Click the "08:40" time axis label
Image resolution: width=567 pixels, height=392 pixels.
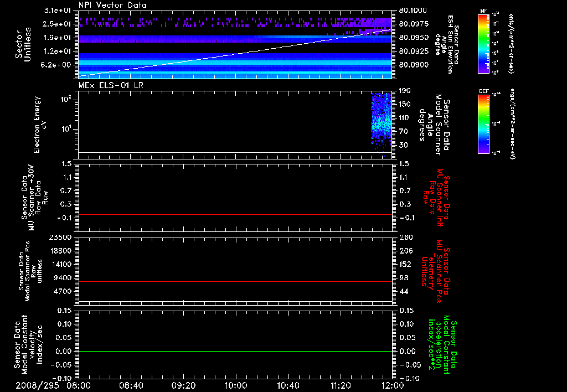click(x=131, y=385)
